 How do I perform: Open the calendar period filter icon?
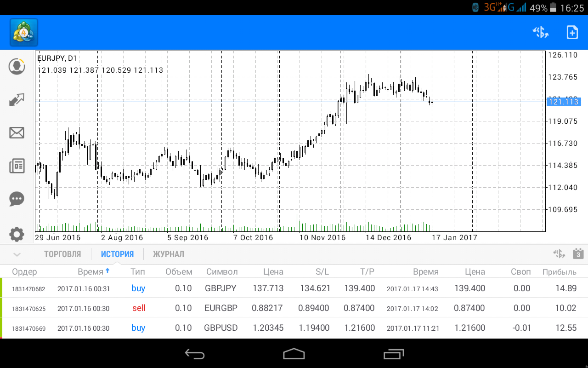click(x=578, y=253)
